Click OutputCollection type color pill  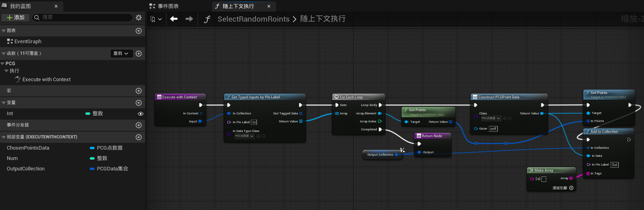[x=92, y=169]
